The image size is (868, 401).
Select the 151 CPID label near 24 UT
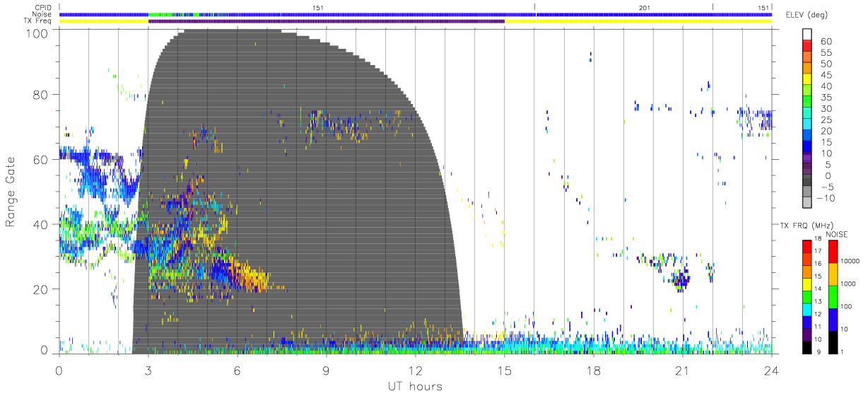pyautogui.click(x=764, y=8)
